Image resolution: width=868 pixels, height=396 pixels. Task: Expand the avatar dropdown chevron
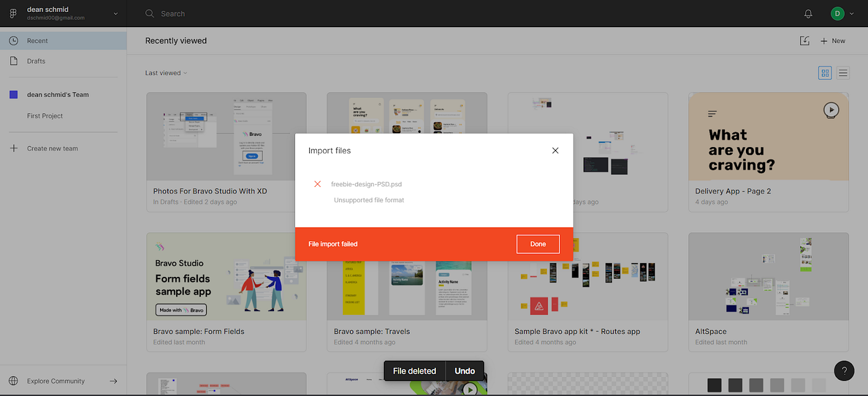(852, 14)
